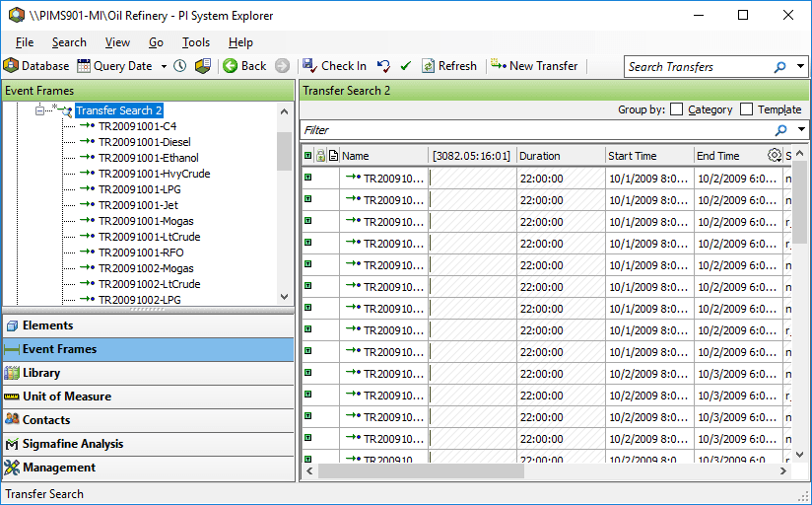Click the grid's horizontal scrollbar thumb
The image size is (812, 505).
(x=421, y=471)
